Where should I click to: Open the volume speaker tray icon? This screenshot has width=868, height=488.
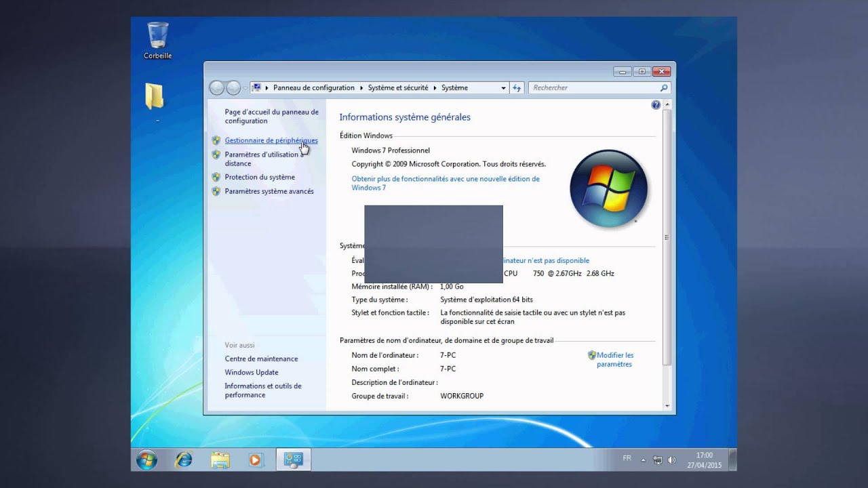pyautogui.click(x=671, y=460)
